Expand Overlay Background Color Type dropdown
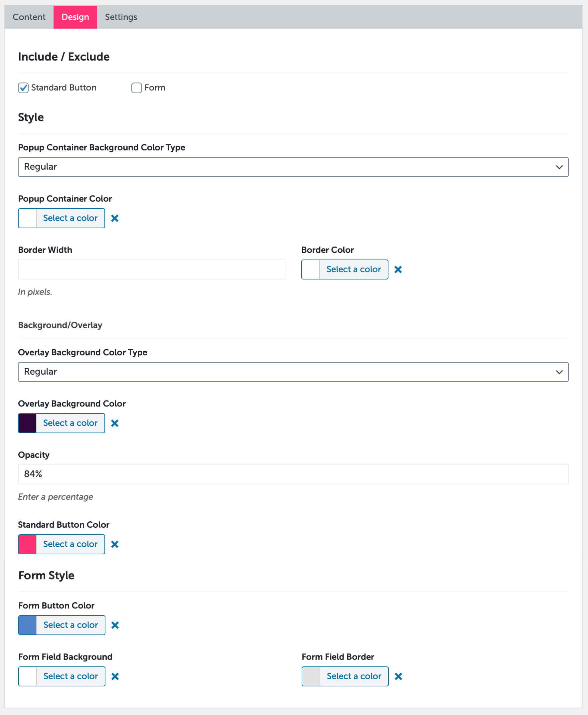This screenshot has width=588, height=715. [x=293, y=372]
